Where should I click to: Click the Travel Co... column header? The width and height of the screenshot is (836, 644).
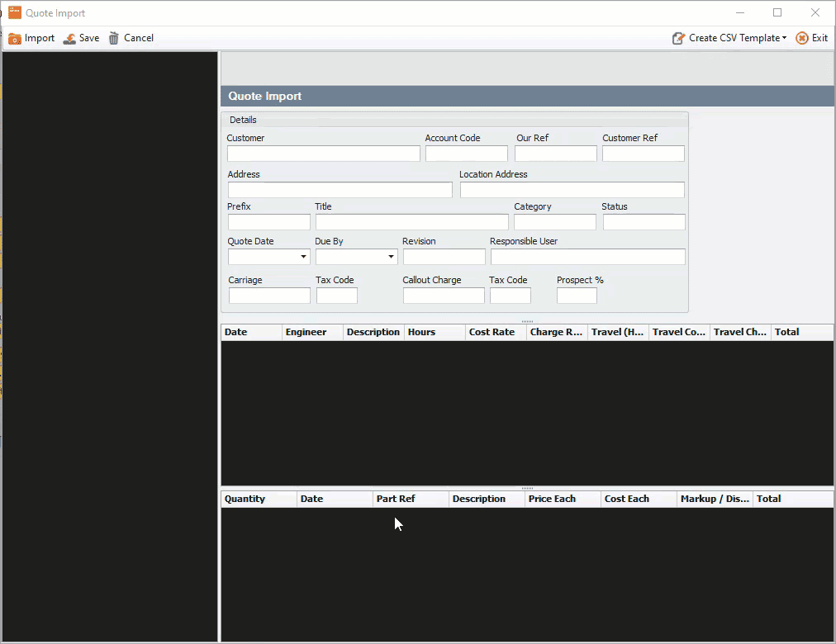click(x=679, y=332)
